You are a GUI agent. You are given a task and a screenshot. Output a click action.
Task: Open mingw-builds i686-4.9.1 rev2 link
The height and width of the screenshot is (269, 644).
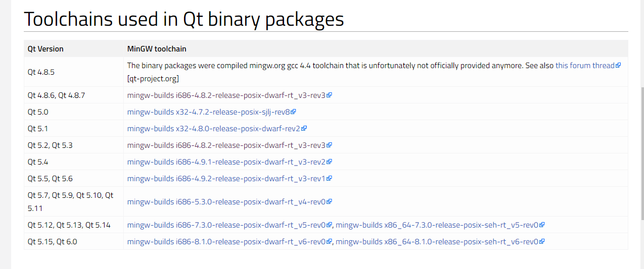pyautogui.click(x=226, y=162)
